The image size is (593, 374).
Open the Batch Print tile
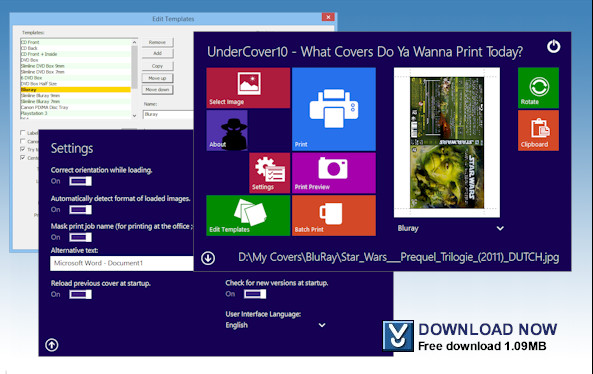click(334, 216)
